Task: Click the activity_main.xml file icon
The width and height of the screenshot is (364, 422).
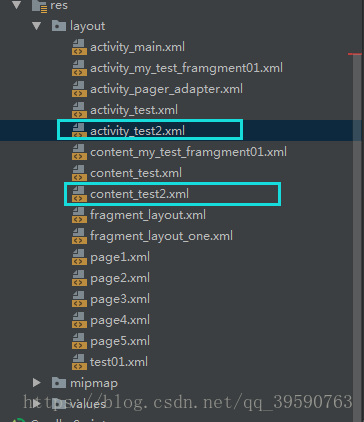Action: pyautogui.click(x=79, y=47)
